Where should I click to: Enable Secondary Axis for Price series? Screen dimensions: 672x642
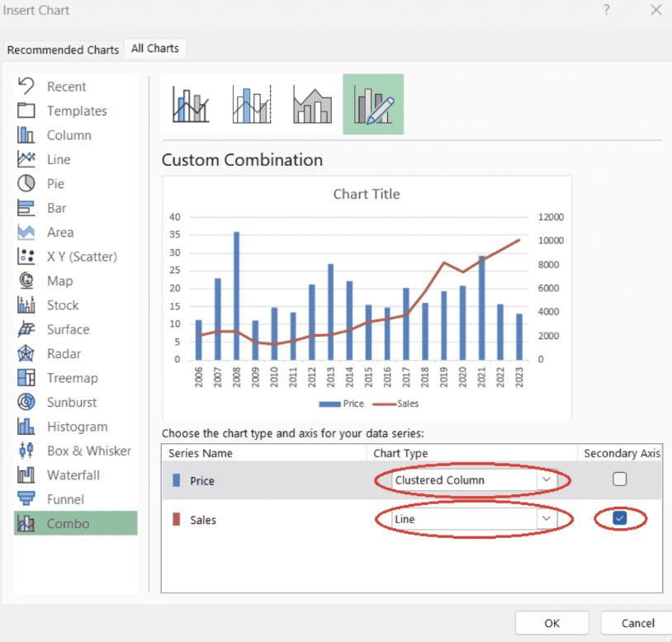coord(620,479)
